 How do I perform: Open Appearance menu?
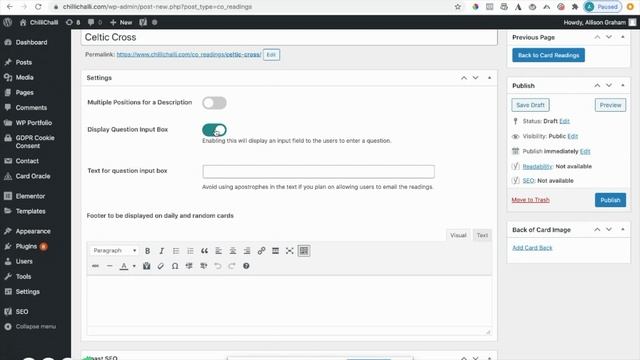[x=33, y=231]
